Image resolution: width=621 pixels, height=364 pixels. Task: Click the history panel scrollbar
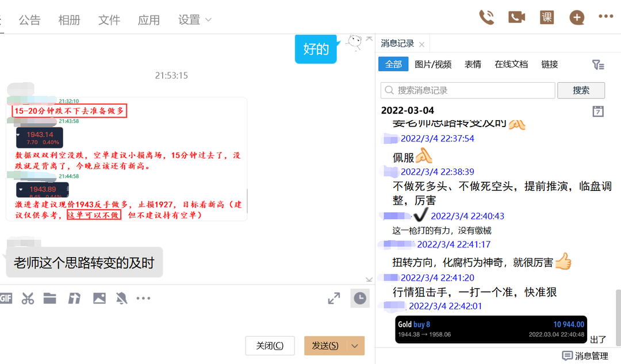point(618,317)
